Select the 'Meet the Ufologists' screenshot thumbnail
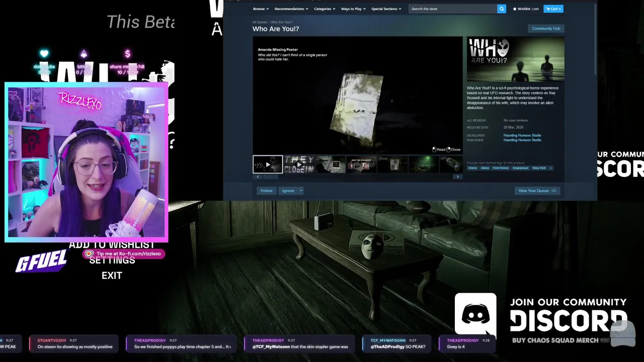Image resolution: width=644 pixels, height=362 pixels. [x=361, y=164]
